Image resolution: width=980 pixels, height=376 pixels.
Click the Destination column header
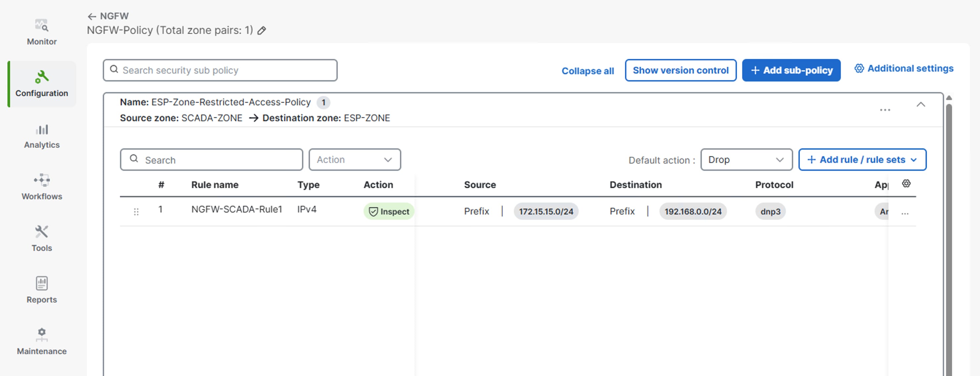point(635,185)
